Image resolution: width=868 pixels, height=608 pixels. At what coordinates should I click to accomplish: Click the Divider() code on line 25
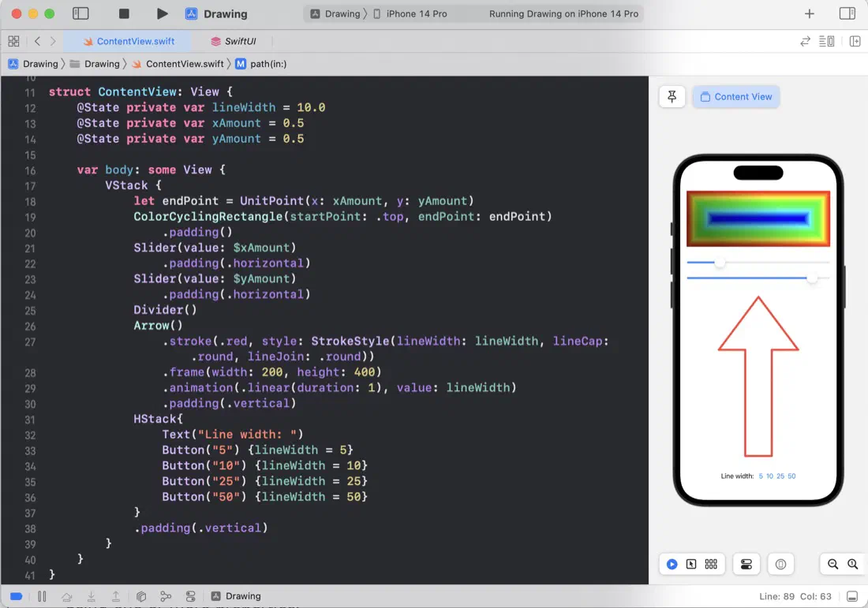[165, 310]
